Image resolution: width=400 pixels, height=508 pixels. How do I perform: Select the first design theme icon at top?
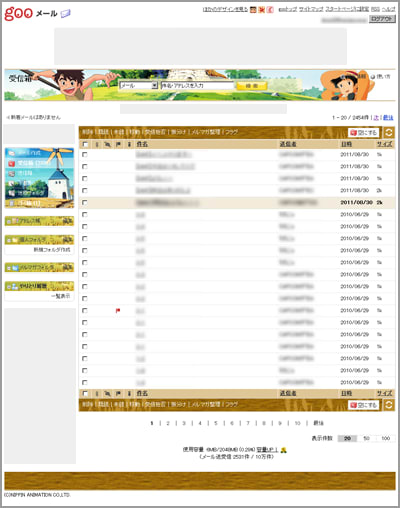pos(253,10)
